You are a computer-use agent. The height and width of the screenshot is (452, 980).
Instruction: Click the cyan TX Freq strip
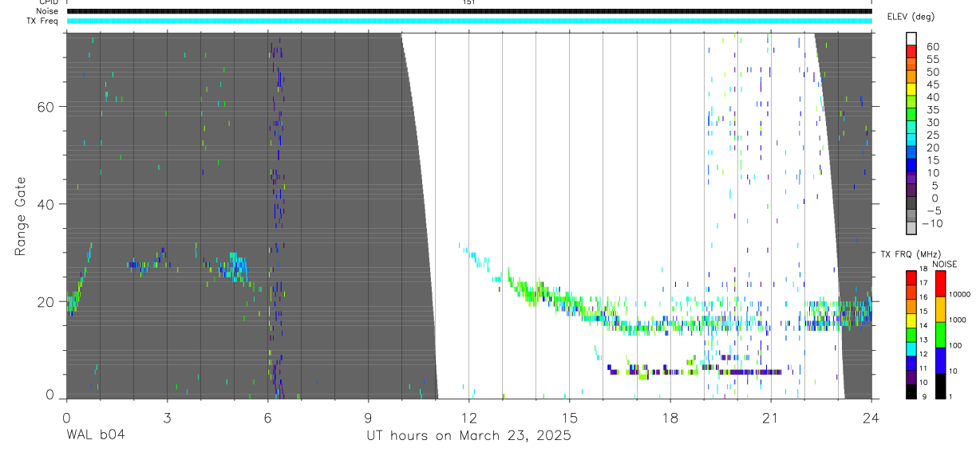[469, 21]
